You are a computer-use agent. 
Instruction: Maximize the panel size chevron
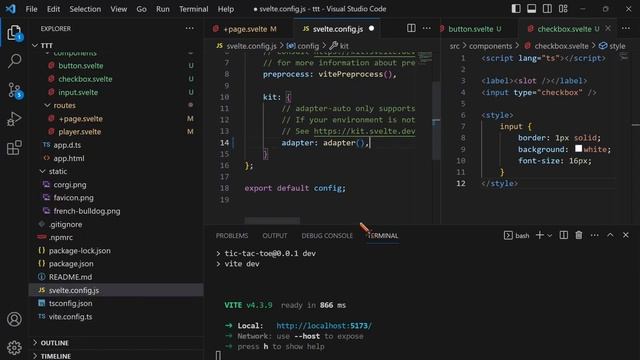[610, 235]
